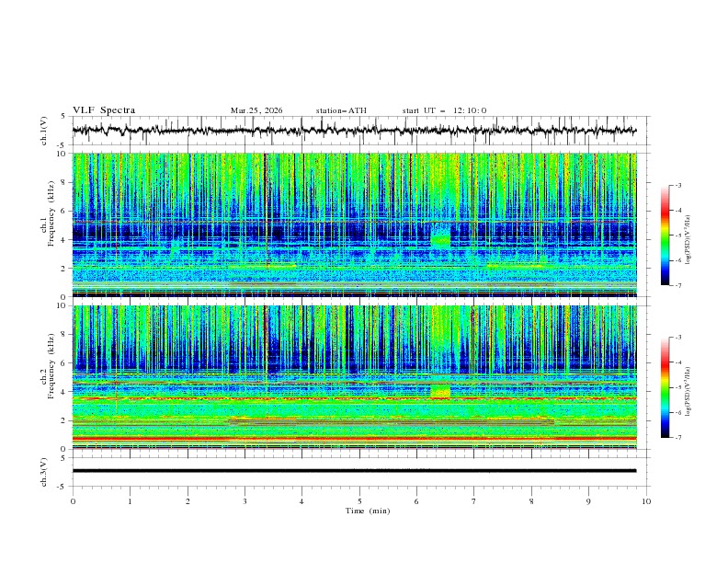Click the 10 minute tick label
This screenshot has width=728, height=563.
pos(646,501)
